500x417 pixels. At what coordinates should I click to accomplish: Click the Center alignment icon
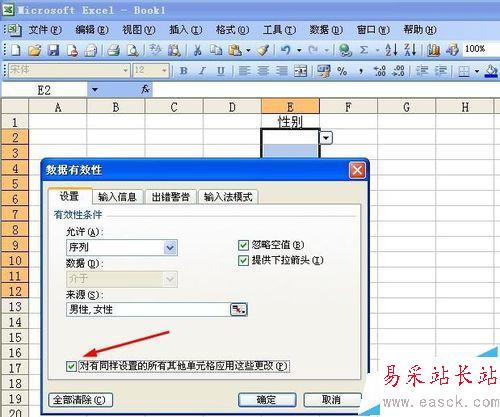(263, 71)
